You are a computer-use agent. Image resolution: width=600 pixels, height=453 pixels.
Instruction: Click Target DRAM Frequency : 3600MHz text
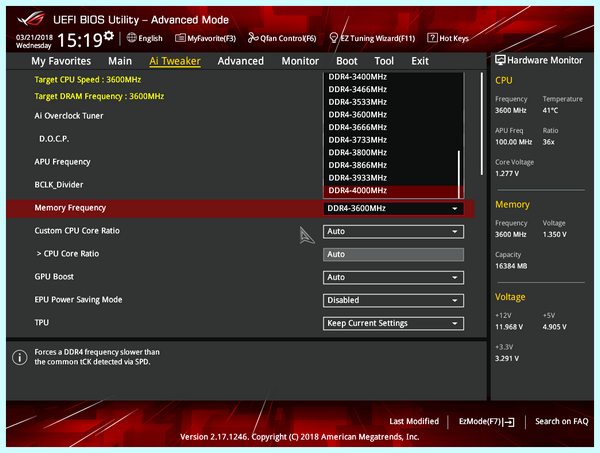(x=99, y=96)
